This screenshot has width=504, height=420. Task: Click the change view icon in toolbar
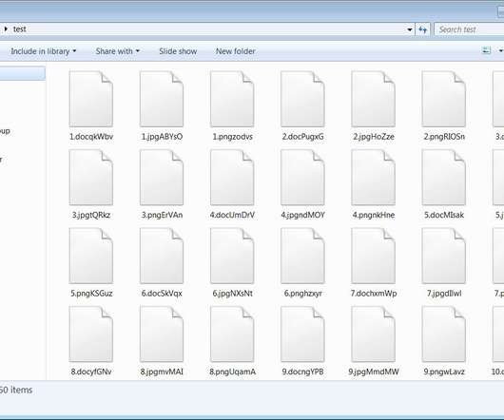(486, 50)
